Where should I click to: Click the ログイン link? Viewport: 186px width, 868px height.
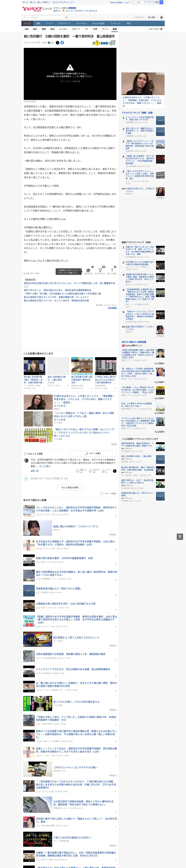[x=57, y=11]
